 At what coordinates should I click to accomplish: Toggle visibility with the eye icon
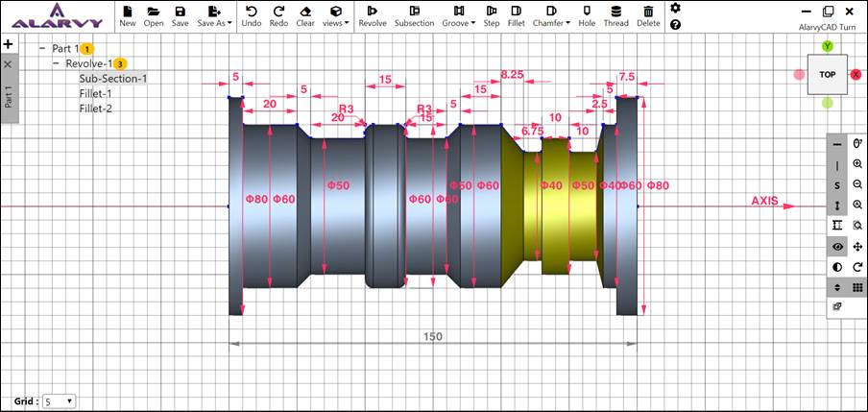(x=837, y=247)
